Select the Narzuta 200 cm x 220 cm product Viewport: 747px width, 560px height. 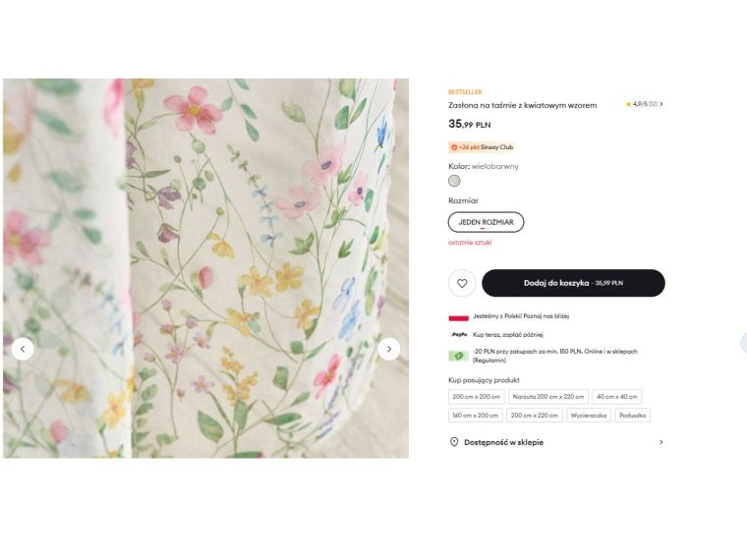click(547, 397)
